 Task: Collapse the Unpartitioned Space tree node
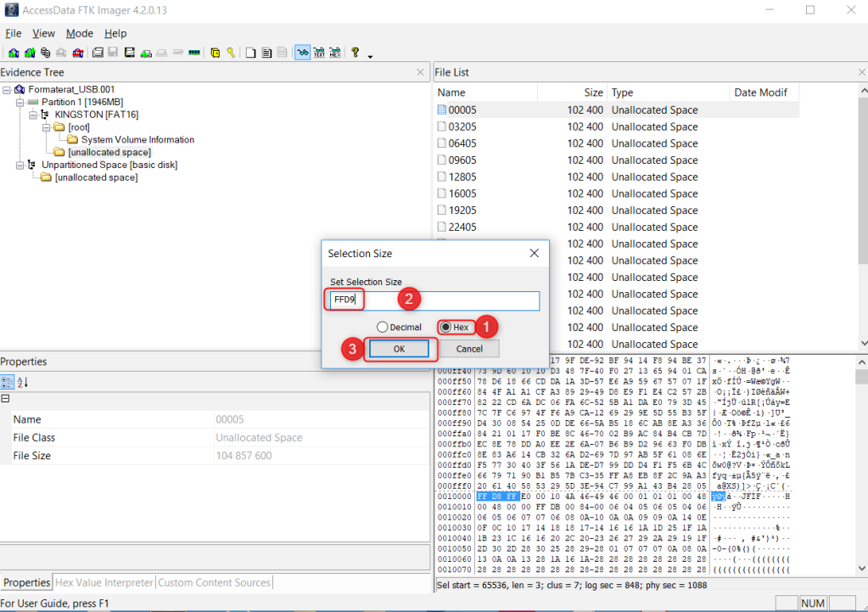pos(20,165)
